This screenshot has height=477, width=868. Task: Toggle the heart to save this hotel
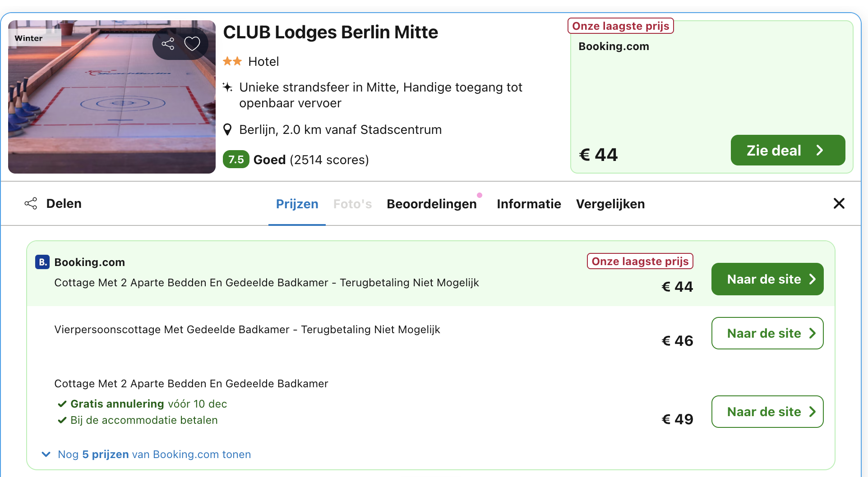tap(192, 43)
